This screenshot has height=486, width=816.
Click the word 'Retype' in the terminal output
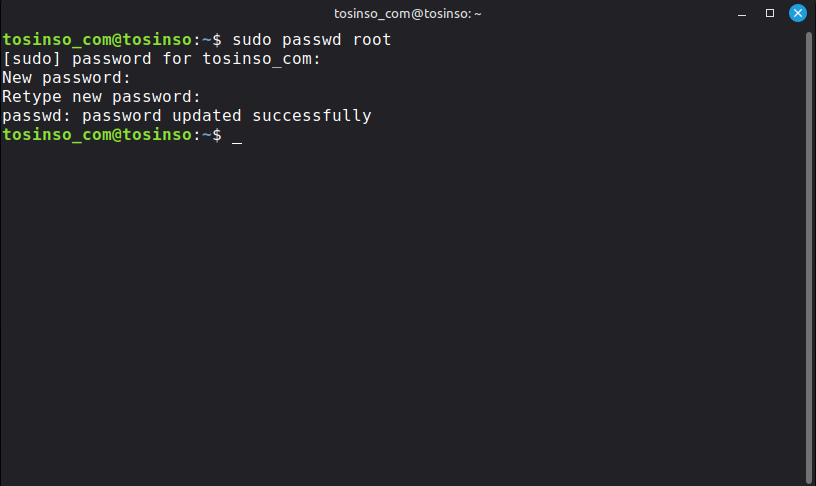[32, 97]
